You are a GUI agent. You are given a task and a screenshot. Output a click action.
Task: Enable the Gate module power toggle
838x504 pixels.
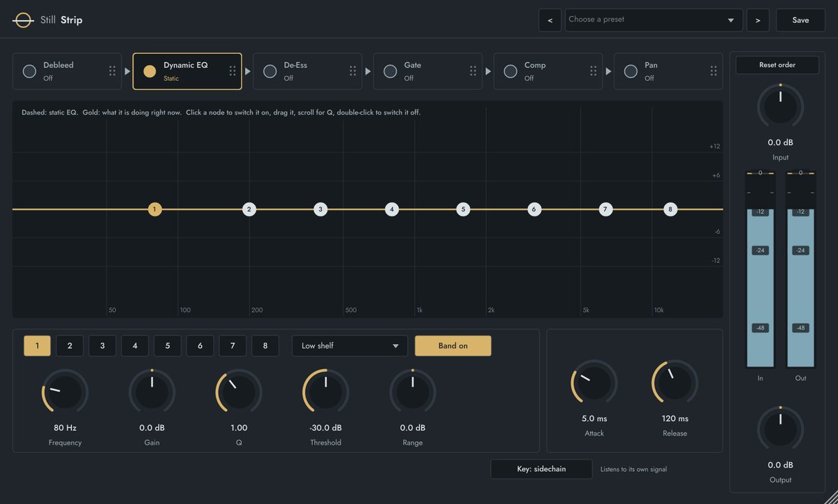tap(390, 71)
